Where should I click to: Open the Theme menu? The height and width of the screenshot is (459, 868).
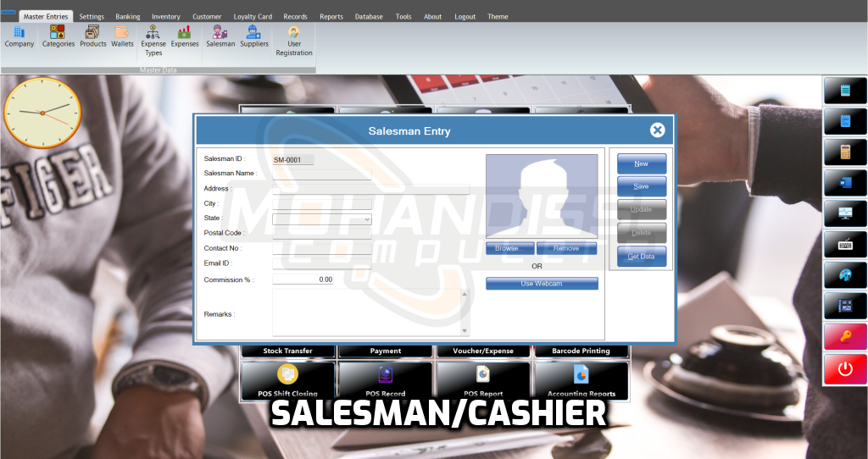[x=498, y=17]
